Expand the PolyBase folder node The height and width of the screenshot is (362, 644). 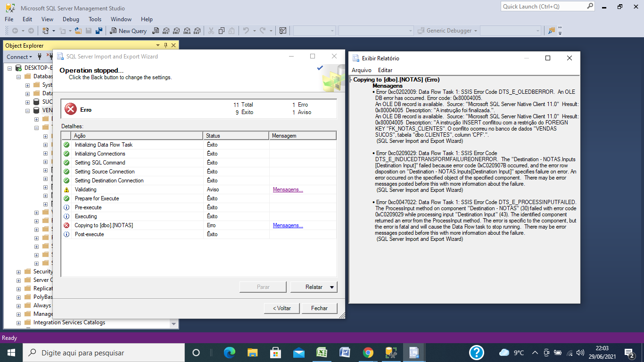tap(19, 297)
